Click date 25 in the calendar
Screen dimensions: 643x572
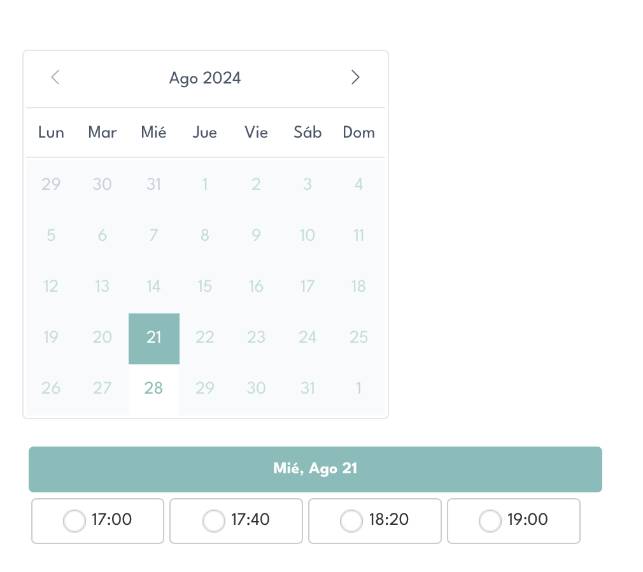[x=358, y=337]
